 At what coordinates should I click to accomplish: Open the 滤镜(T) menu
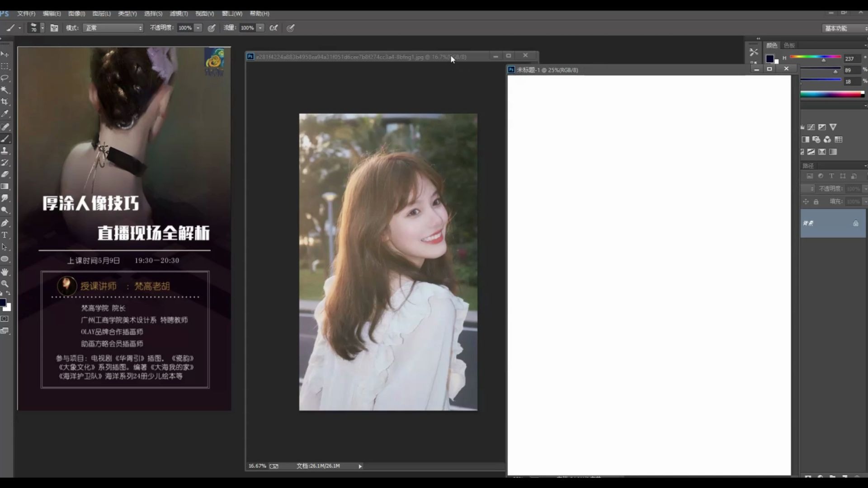pos(179,14)
